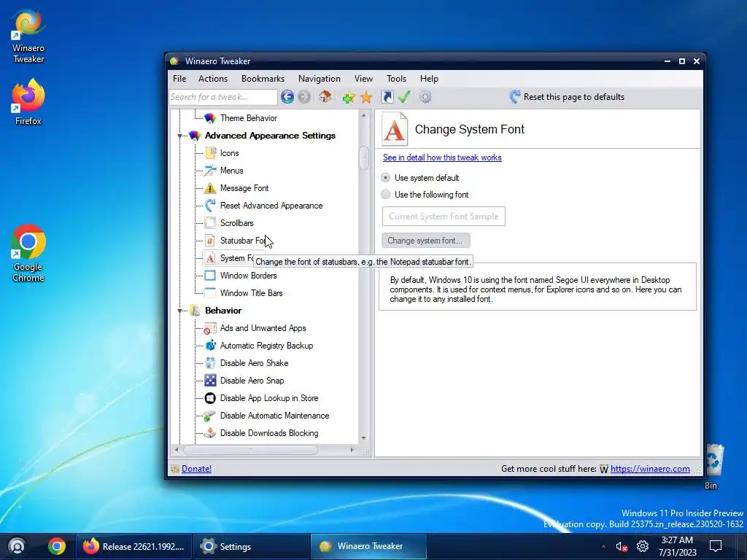
Task: Open the winaero.com link
Action: [x=650, y=469]
